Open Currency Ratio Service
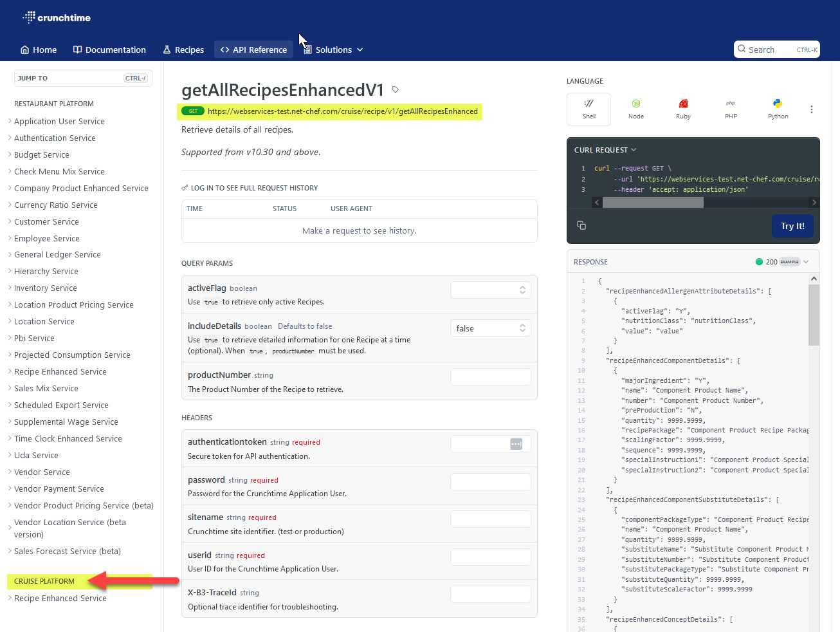The height and width of the screenshot is (632, 840). point(56,205)
